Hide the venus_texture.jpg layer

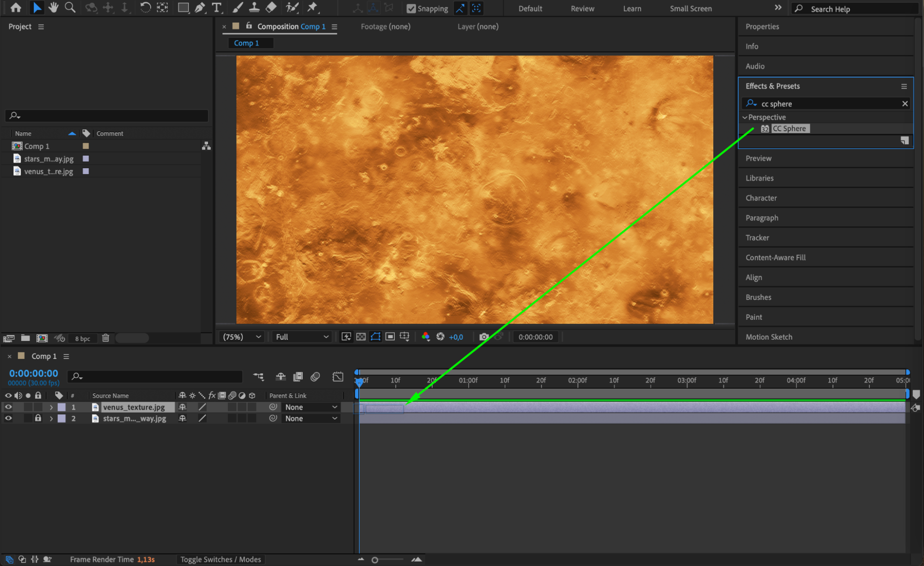pyautogui.click(x=8, y=407)
